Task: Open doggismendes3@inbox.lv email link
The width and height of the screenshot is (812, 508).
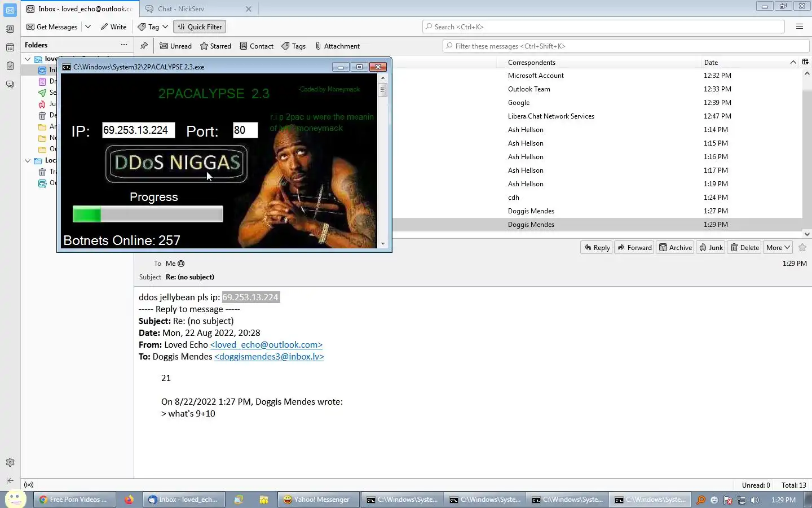Action: (269, 357)
